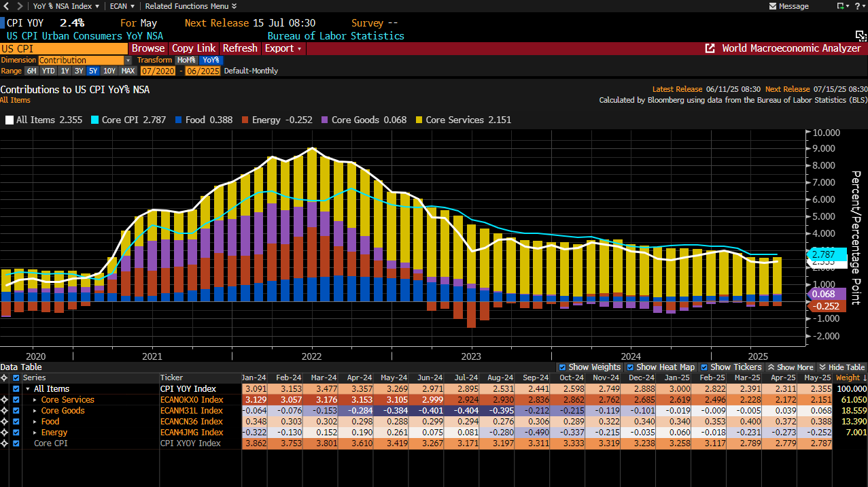Image resolution: width=868 pixels, height=487 pixels.
Task: Uncheck the Show Weights checkbox
Action: tap(562, 367)
